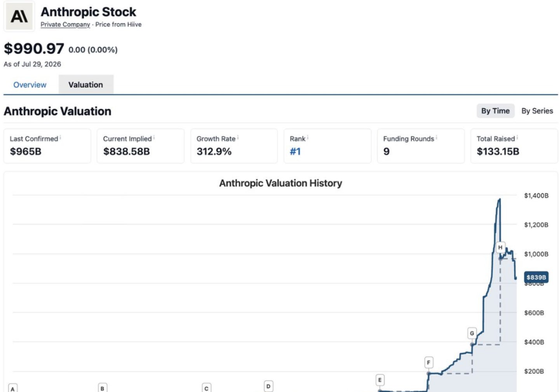Select funding round marker C on chart
The image size is (559, 392).
(x=206, y=388)
